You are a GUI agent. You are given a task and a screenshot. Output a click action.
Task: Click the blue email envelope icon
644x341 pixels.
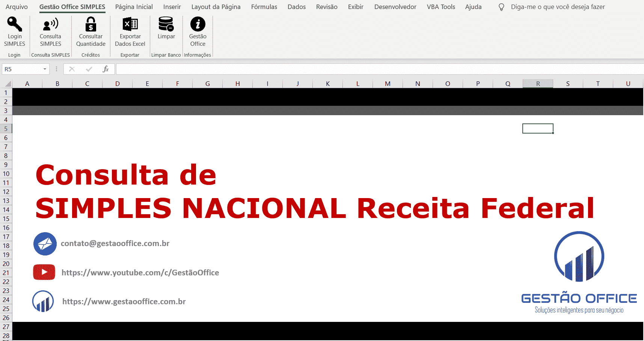(x=45, y=243)
